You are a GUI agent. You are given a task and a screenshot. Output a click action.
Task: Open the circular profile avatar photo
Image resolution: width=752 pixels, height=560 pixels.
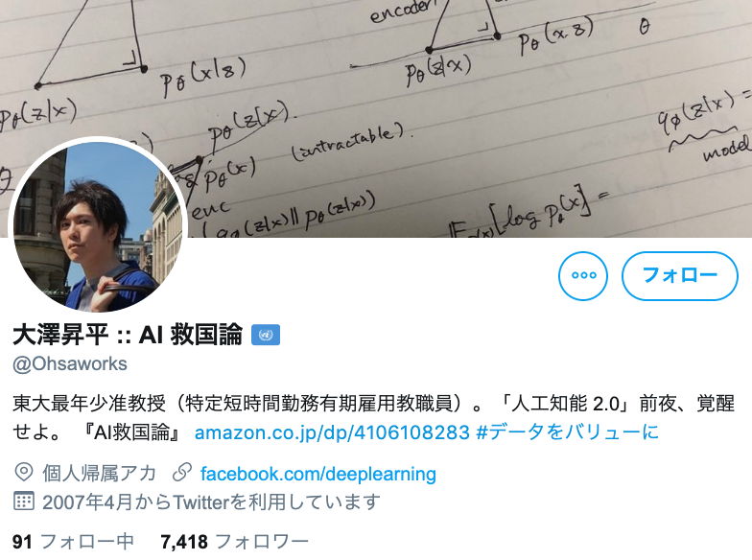(x=98, y=226)
